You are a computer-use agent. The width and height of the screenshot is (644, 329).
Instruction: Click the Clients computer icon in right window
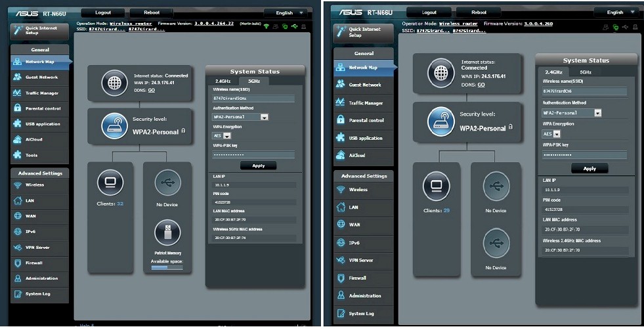pyautogui.click(x=436, y=186)
